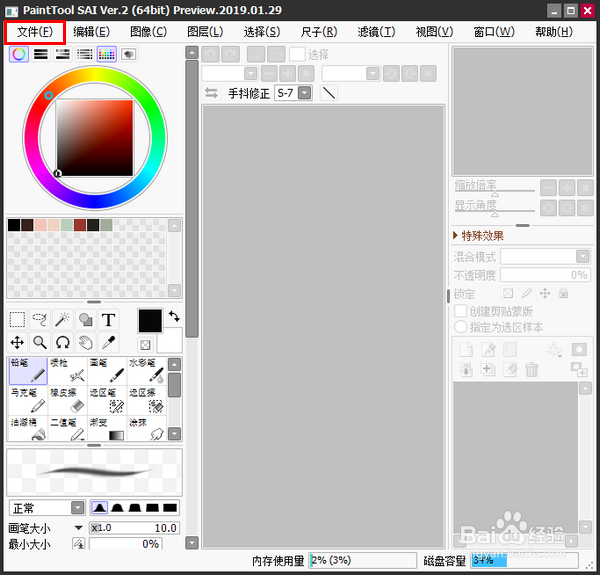
Task: Select the text T tool
Action: click(108, 319)
